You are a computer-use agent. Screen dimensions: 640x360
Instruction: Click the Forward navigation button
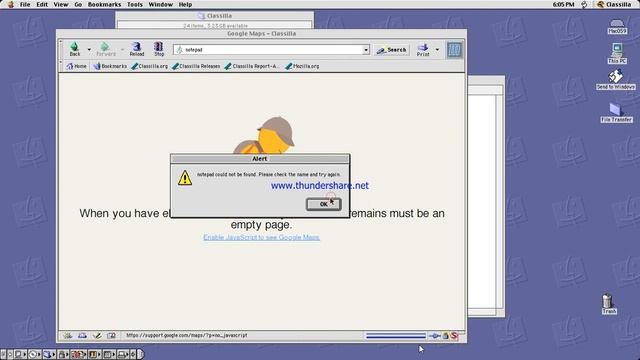(106, 49)
